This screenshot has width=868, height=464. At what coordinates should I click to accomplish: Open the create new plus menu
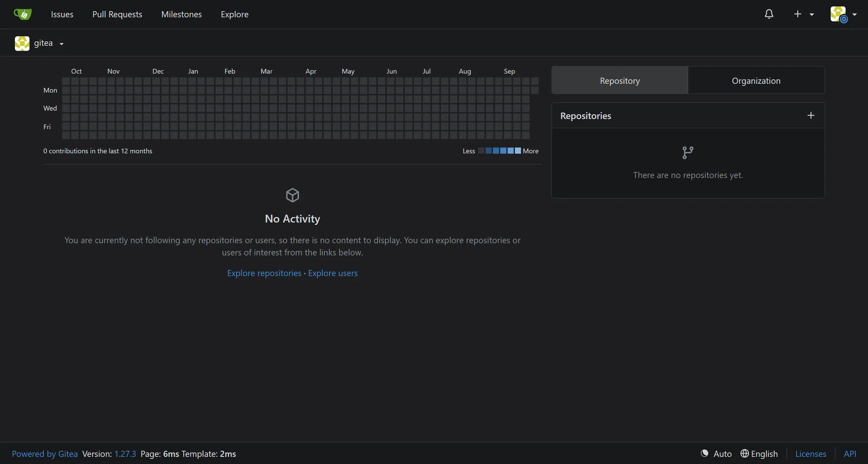coord(804,14)
